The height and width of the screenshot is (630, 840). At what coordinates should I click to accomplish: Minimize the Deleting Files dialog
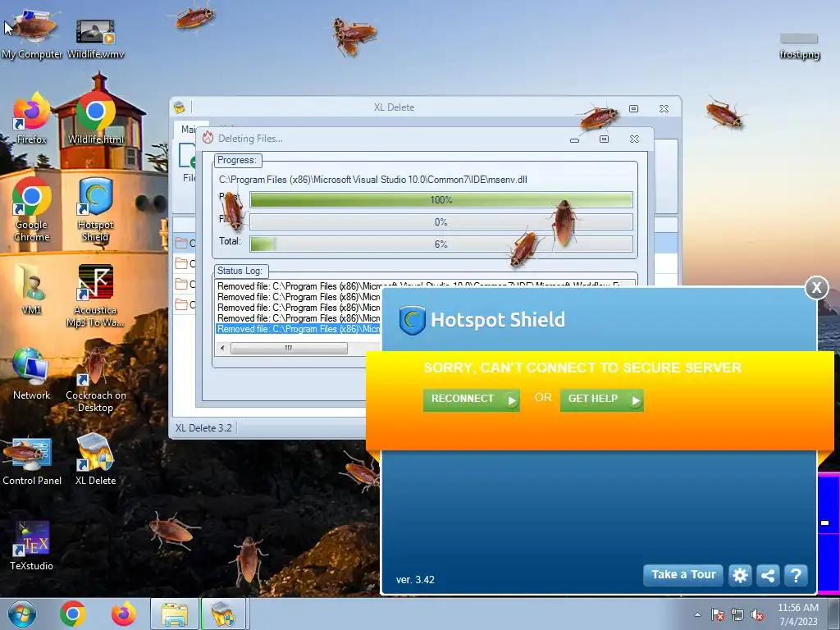[x=574, y=139]
